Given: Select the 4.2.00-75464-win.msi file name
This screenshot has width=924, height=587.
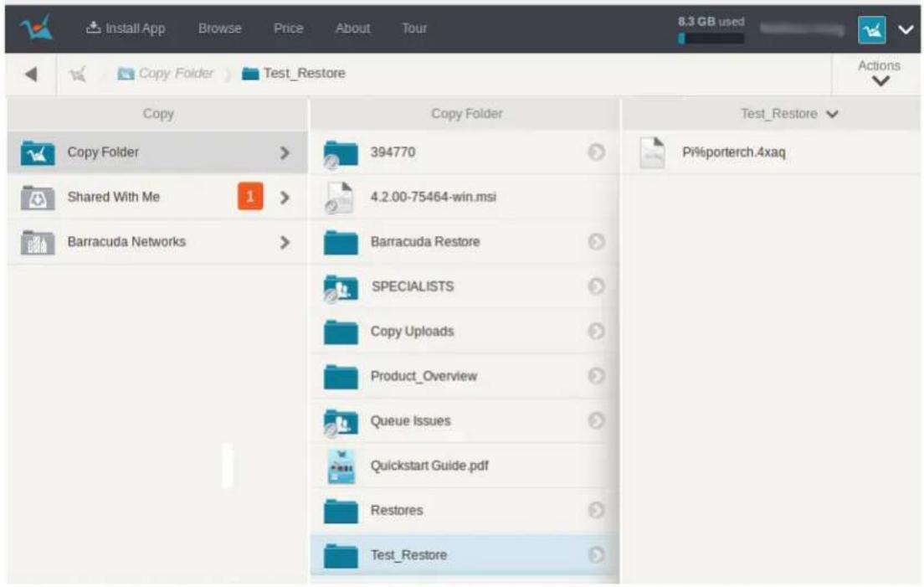Looking at the screenshot, I should 434,197.
